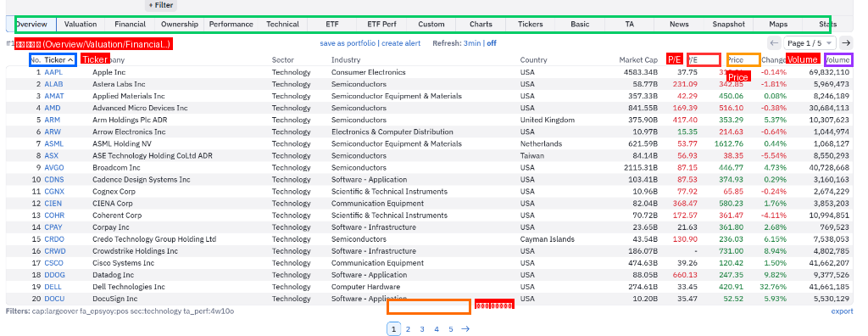Open the DELL ticker link
Image resolution: width=868 pixels, height=336 pixels.
pyautogui.click(x=53, y=287)
